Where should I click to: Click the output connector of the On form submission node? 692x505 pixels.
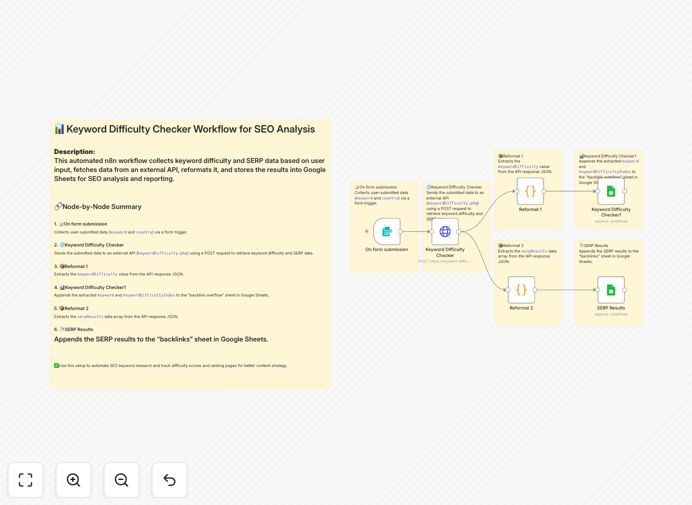pyautogui.click(x=401, y=231)
